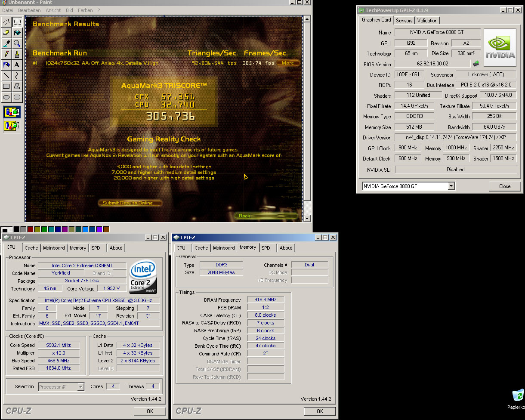Click the CAS# Latency 8.0 clocks value
This screenshot has width=525, height=420.
point(266,315)
